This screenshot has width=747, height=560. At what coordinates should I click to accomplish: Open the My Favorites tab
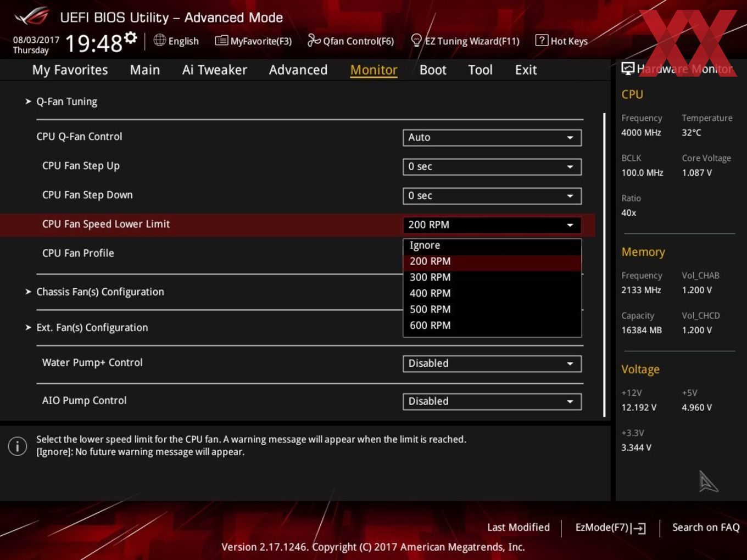pyautogui.click(x=70, y=70)
